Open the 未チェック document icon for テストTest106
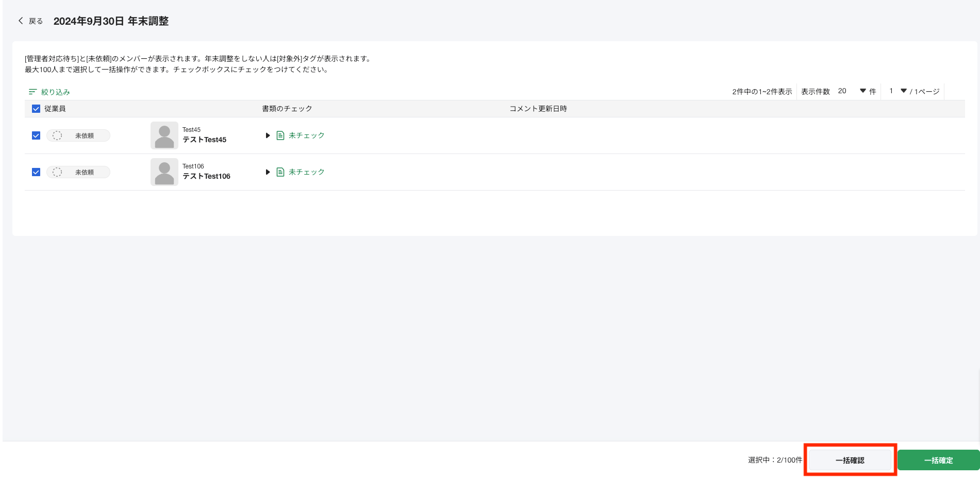This screenshot has width=980, height=478. [x=280, y=172]
